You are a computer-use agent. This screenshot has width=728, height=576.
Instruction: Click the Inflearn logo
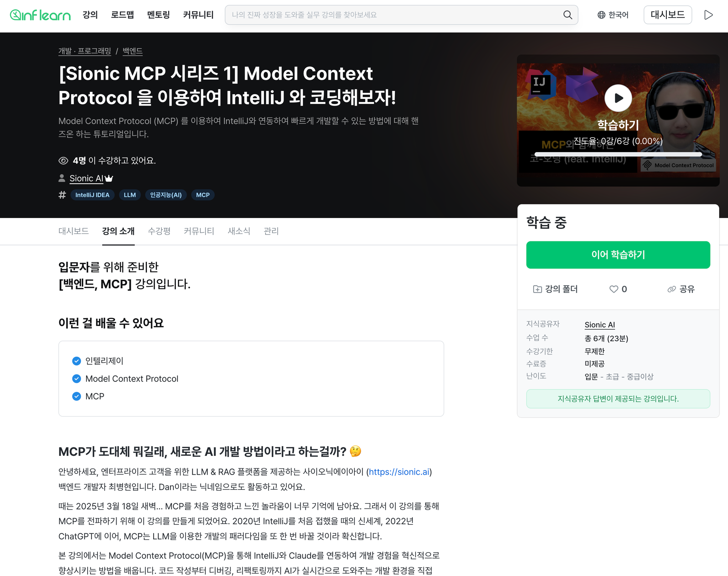(x=40, y=15)
